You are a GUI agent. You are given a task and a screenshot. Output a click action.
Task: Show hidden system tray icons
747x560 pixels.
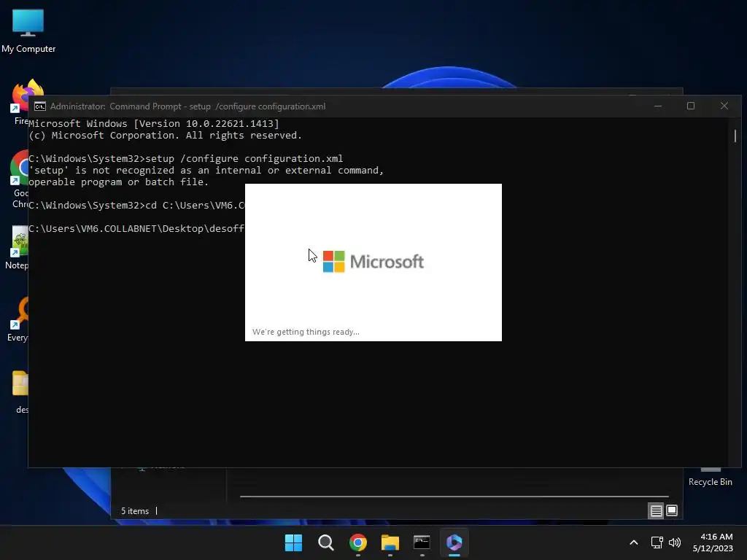pyautogui.click(x=634, y=542)
